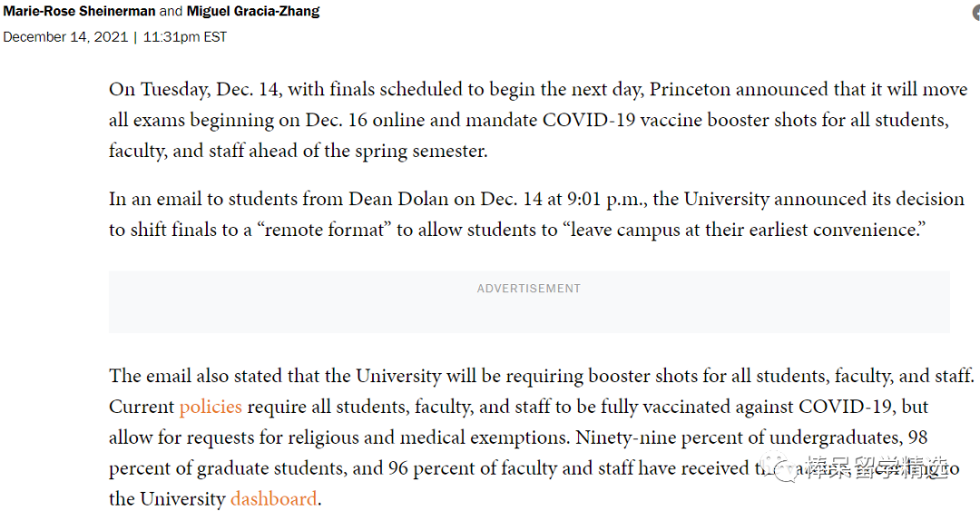Click the ADVERTISEMENT label
The width and height of the screenshot is (980, 511).
point(529,289)
